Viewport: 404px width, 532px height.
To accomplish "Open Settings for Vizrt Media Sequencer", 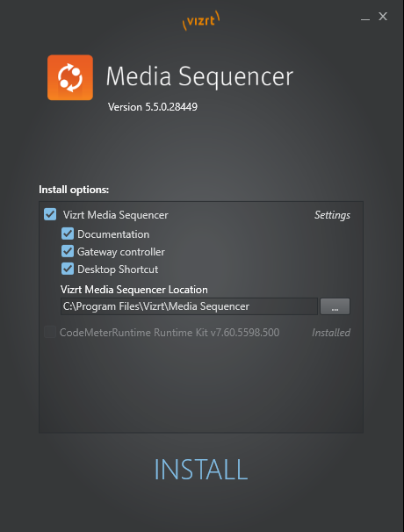I will [332, 215].
